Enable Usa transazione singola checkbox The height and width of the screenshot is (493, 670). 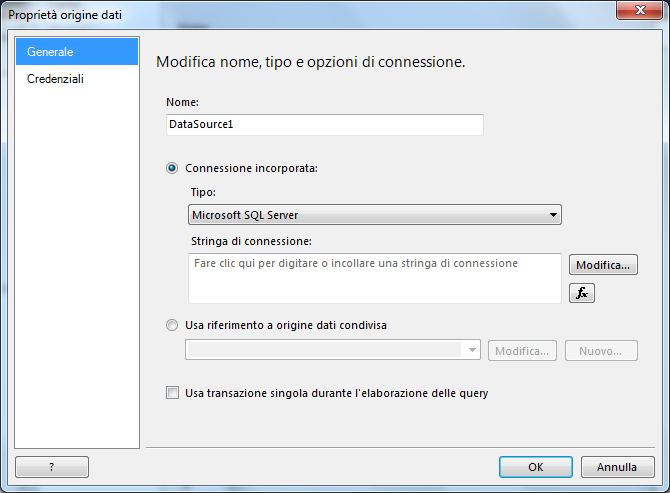pyautogui.click(x=172, y=393)
